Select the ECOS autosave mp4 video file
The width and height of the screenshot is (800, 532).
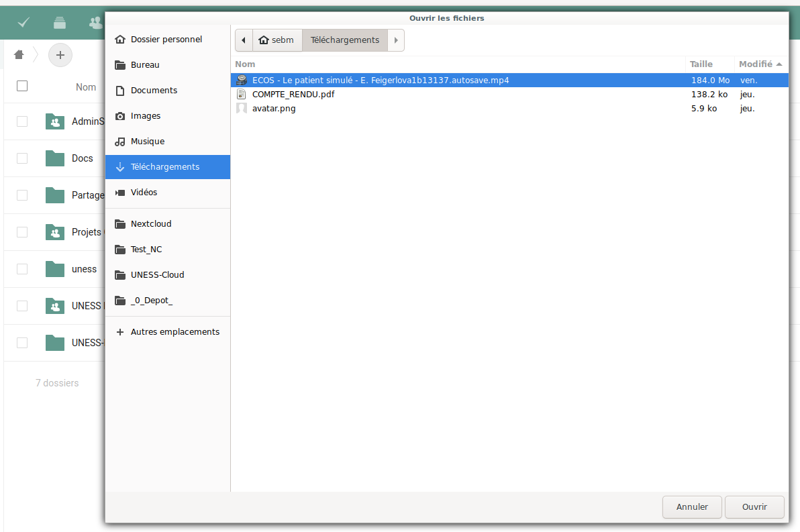(380, 80)
